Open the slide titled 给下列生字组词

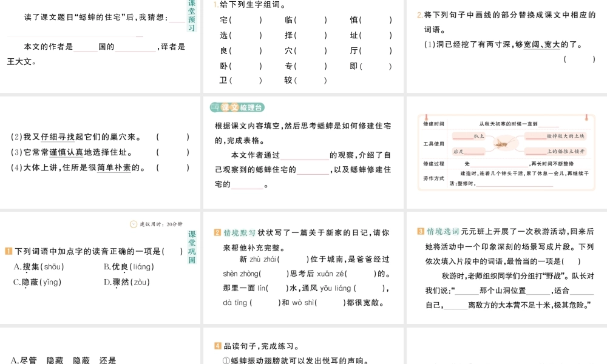click(303, 46)
